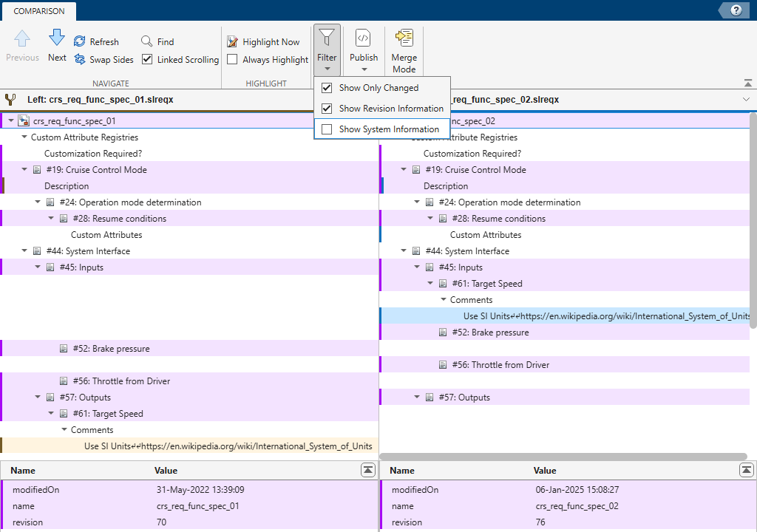Click the right #57: Outputs requirement icon
This screenshot has width=757, height=532.
pyautogui.click(x=430, y=398)
